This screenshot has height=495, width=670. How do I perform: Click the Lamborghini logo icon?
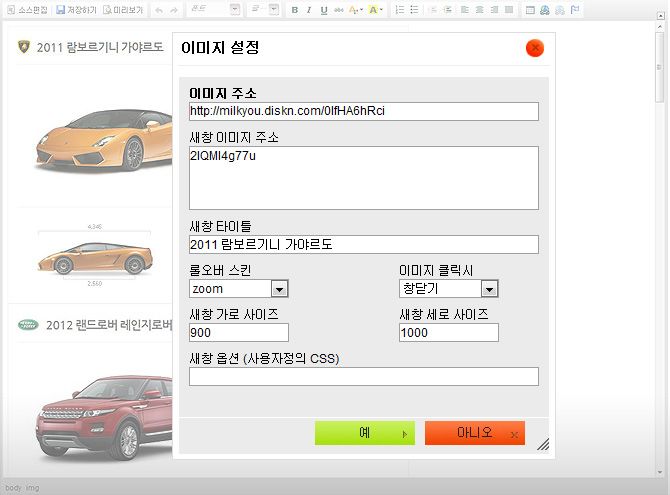pos(24,47)
